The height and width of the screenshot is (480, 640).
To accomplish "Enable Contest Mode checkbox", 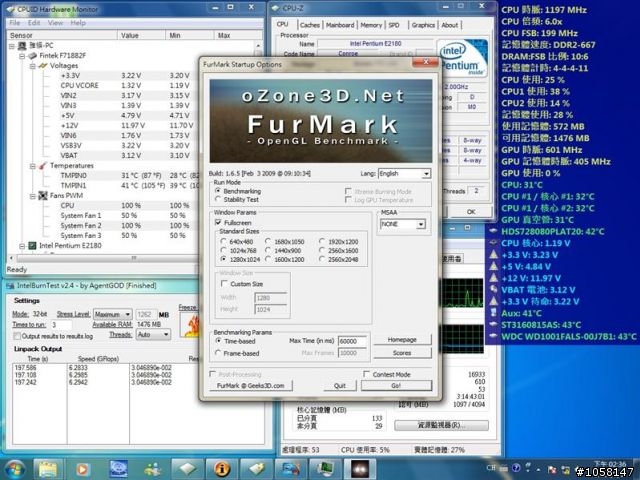I will click(x=367, y=374).
